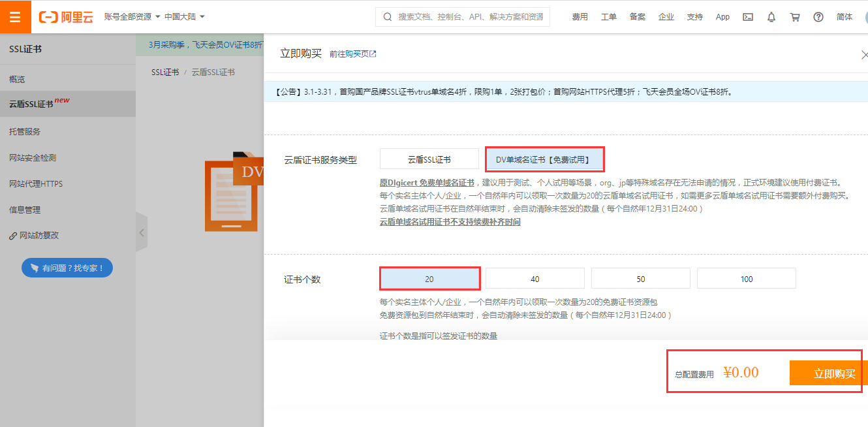Image resolution: width=868 pixels, height=427 pixels.
Task: Focus the top search box
Action: [x=463, y=17]
